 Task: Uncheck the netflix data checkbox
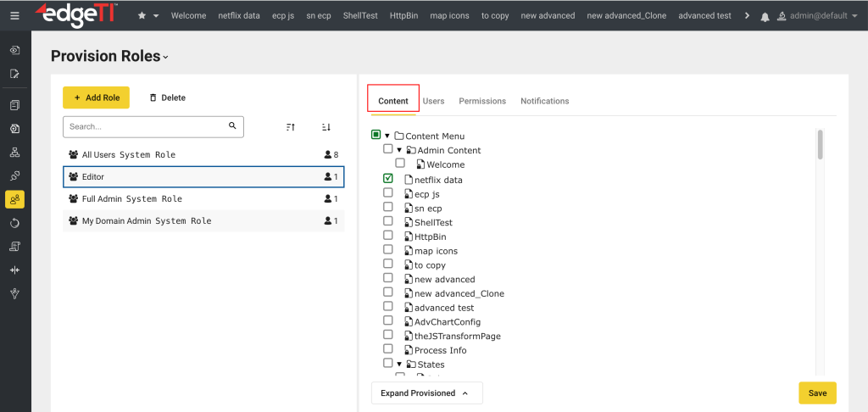[x=388, y=179]
